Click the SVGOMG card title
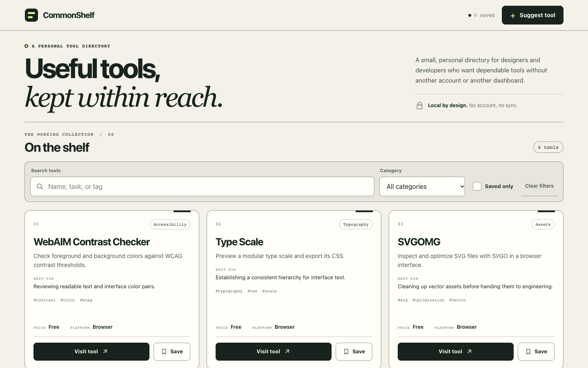Viewport: 588px width, 368px height. tap(419, 242)
